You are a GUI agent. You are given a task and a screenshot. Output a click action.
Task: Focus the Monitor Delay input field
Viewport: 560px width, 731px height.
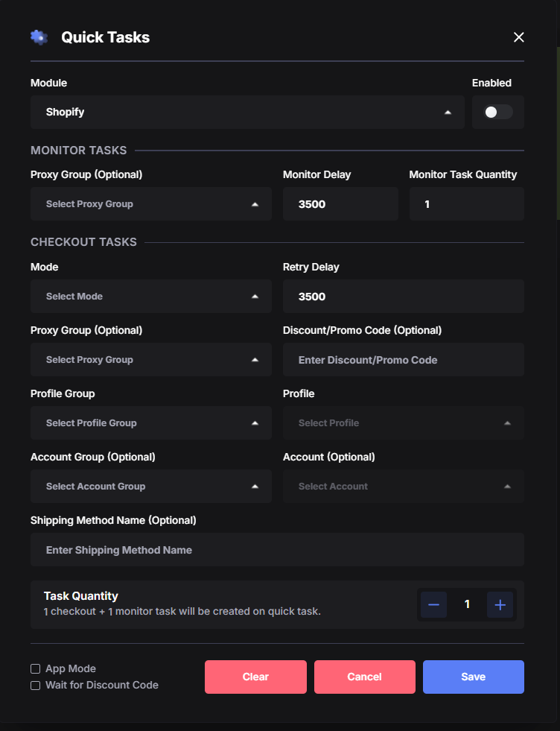(340, 203)
